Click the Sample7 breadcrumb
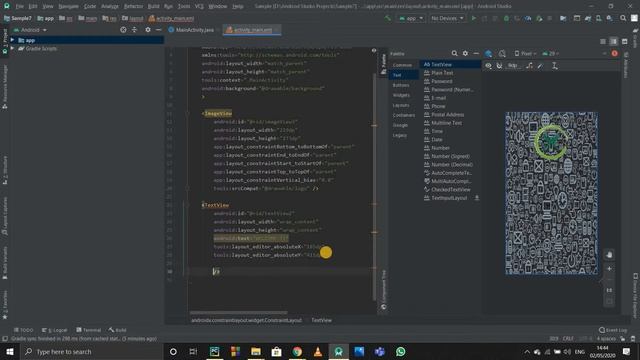The width and height of the screenshot is (640, 360). [x=18, y=18]
